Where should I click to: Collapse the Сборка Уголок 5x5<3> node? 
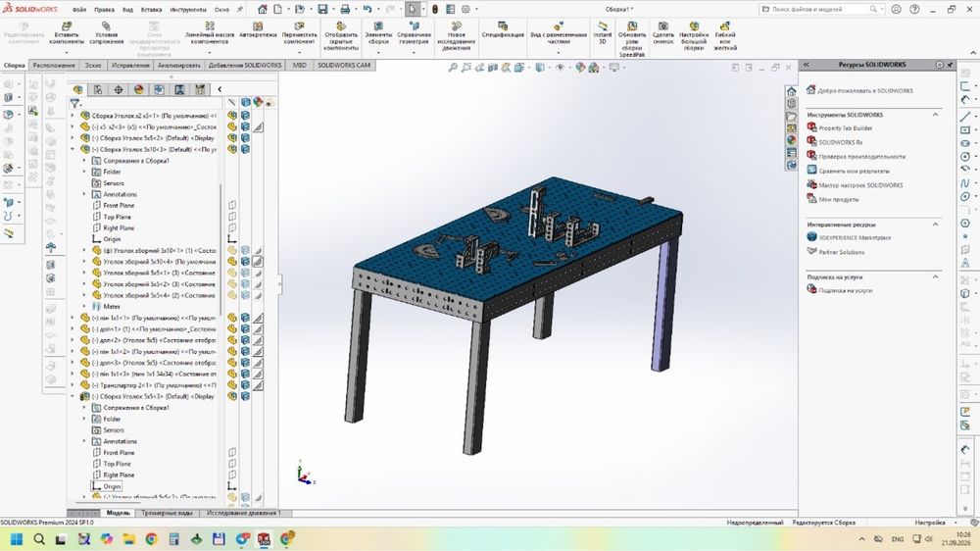click(x=73, y=396)
